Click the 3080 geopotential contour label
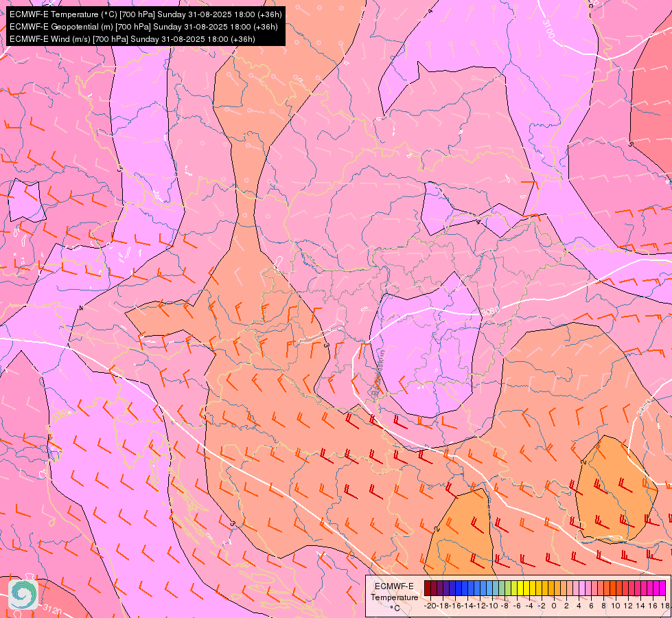This screenshot has width=672, height=618. [490, 311]
